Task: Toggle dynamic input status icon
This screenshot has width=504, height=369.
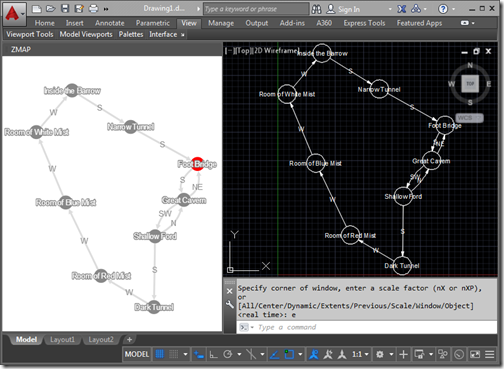Action: click(x=199, y=354)
